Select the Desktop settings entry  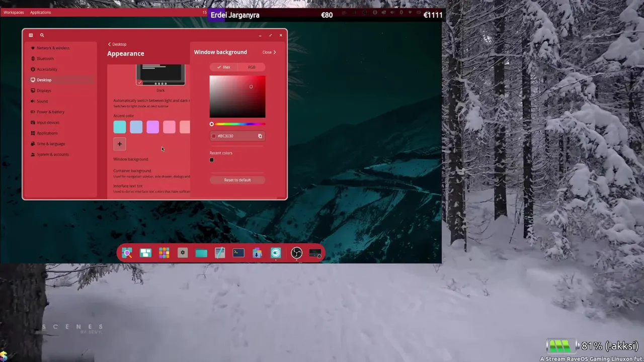[x=60, y=79]
